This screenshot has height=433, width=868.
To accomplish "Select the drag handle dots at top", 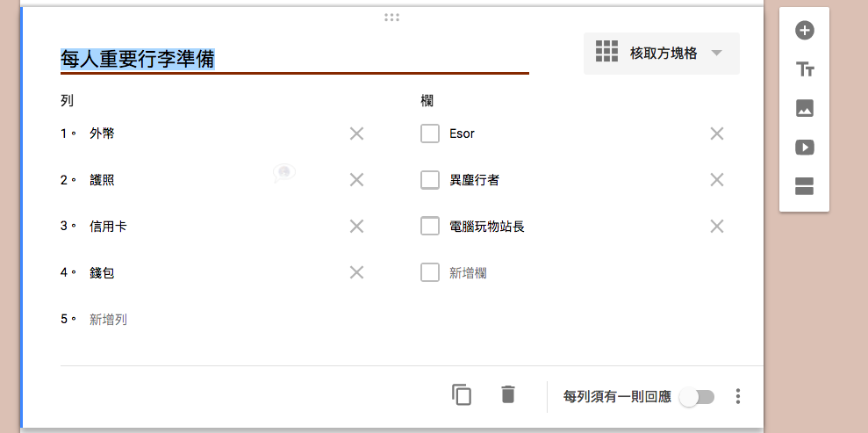I will point(392,18).
